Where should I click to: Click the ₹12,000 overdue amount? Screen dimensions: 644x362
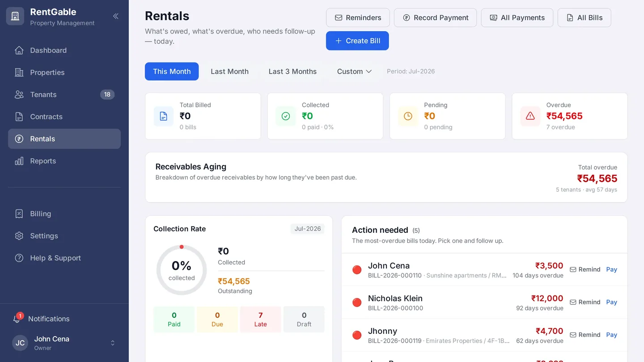pos(547,299)
